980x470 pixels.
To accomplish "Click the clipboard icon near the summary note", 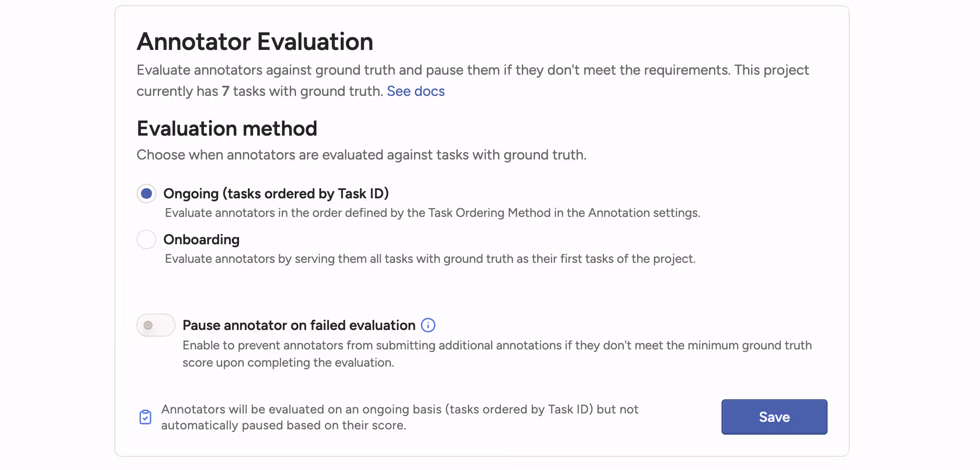I will 145,417.
